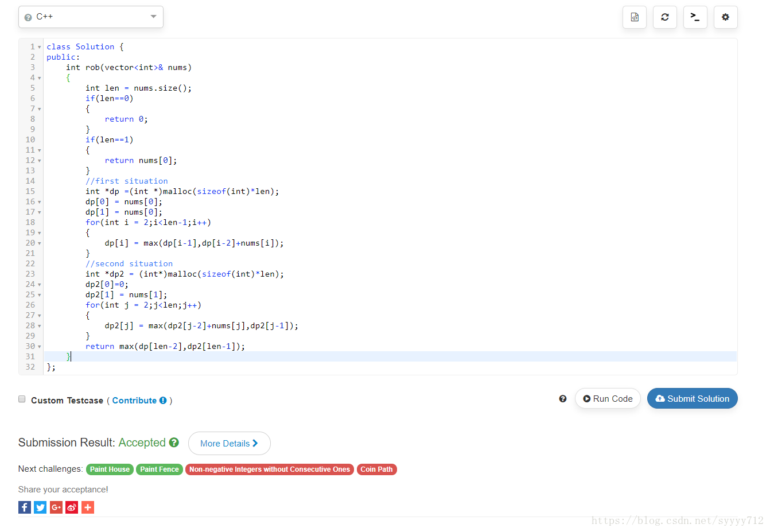The image size is (770, 532).
Task: Collapse code fold at line 19
Action: coord(40,233)
